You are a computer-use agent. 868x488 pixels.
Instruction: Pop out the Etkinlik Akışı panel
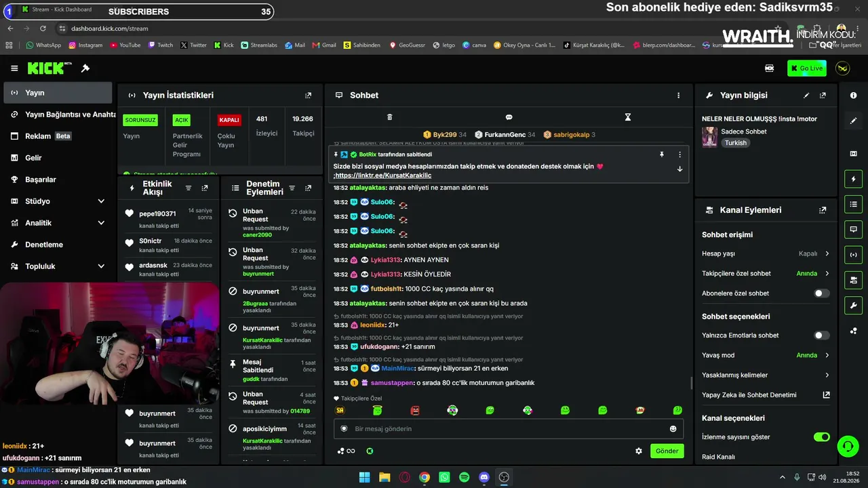205,188
